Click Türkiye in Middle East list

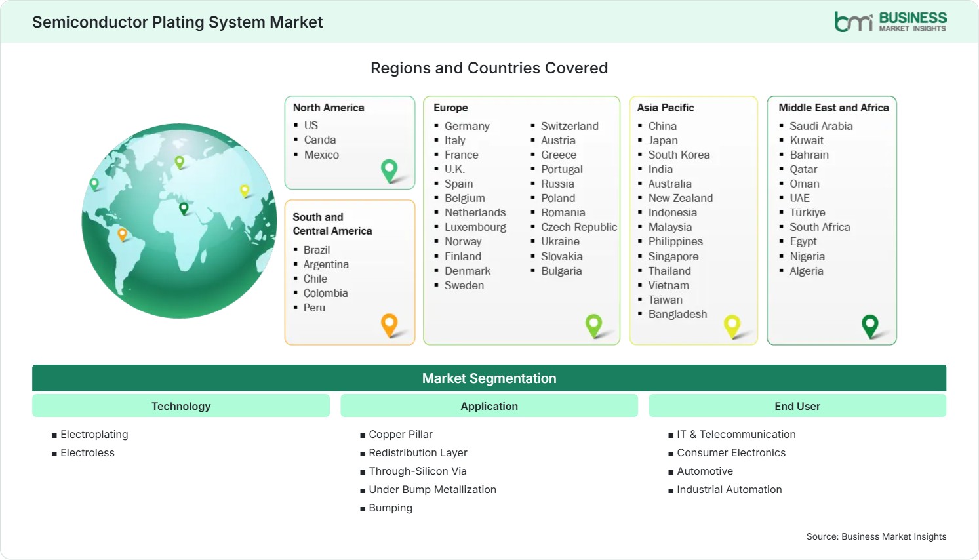[x=807, y=212]
